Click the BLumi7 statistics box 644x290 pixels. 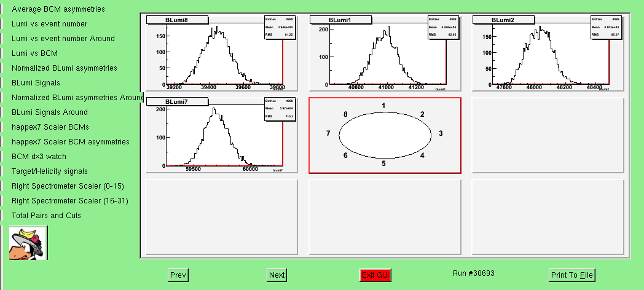click(279, 109)
